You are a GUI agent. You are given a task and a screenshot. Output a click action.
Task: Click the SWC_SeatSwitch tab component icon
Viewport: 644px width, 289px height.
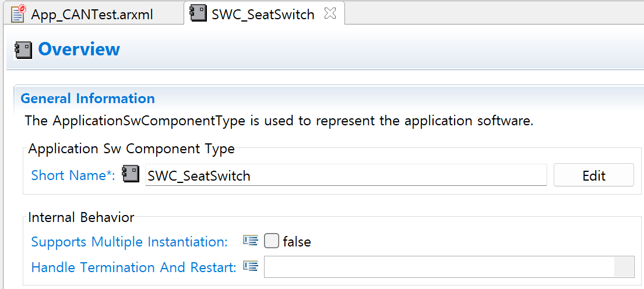point(198,14)
